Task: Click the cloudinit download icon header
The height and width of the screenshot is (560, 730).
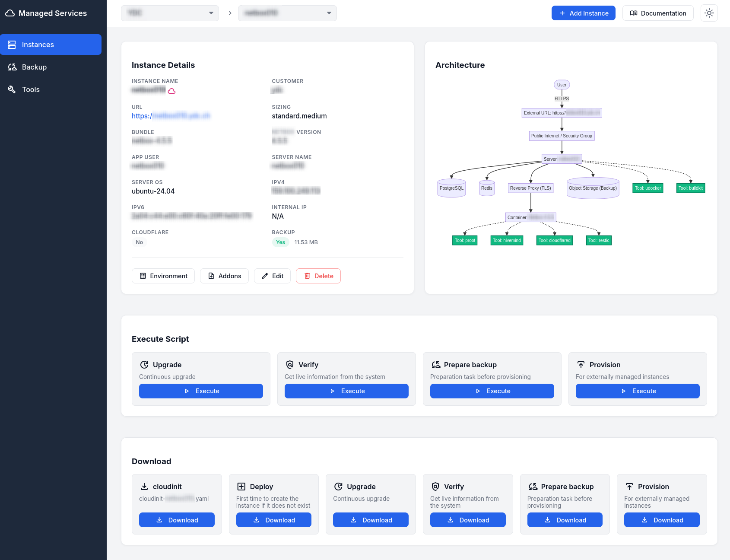Action: click(x=144, y=487)
